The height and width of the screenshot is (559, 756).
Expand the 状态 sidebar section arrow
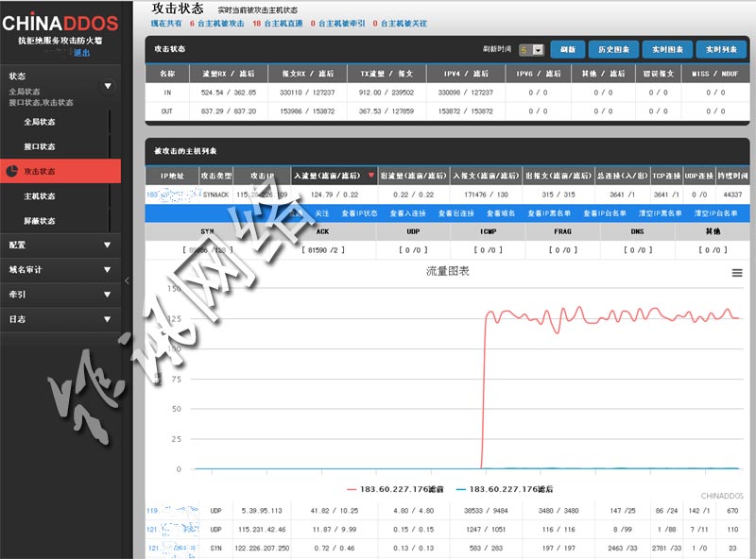click(108, 86)
